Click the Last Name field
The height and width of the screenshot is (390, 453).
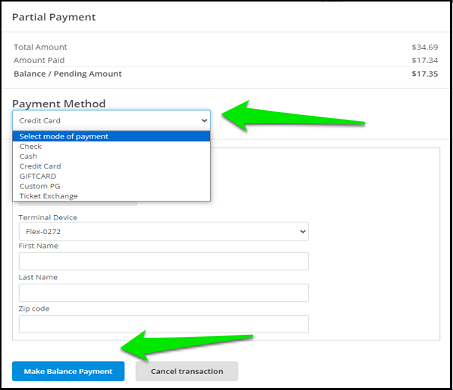[x=164, y=293]
